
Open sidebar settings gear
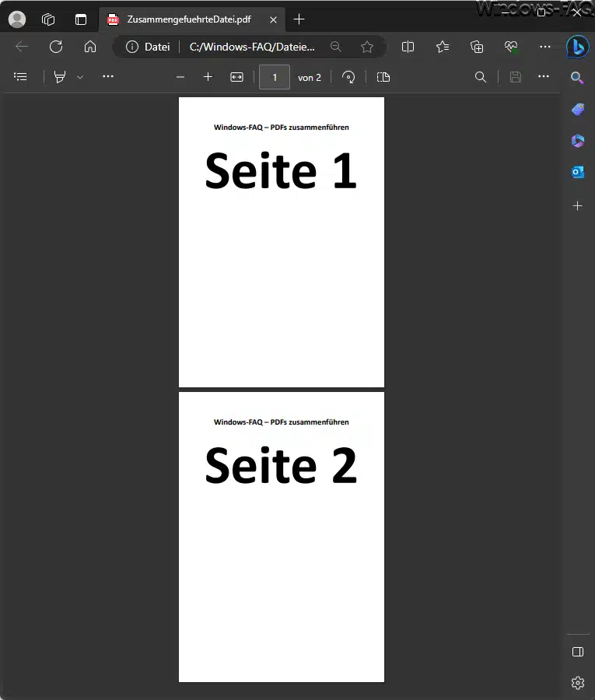(578, 683)
